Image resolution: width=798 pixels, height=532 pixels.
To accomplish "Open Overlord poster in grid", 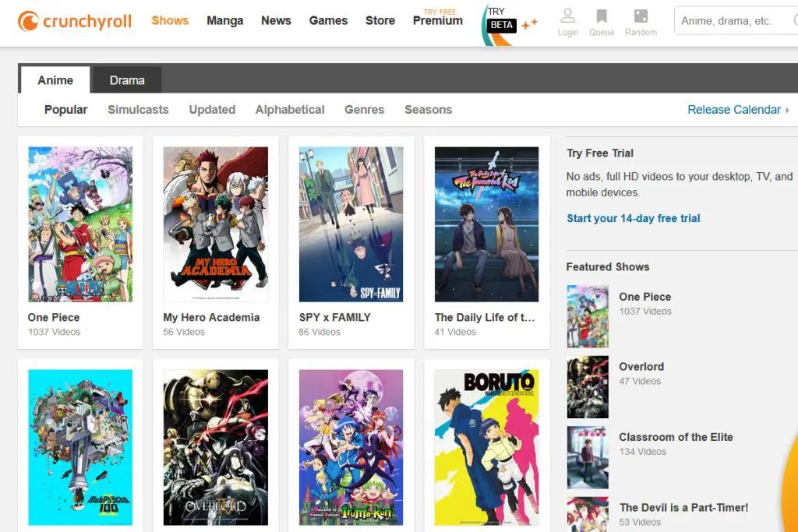I will tap(216, 447).
